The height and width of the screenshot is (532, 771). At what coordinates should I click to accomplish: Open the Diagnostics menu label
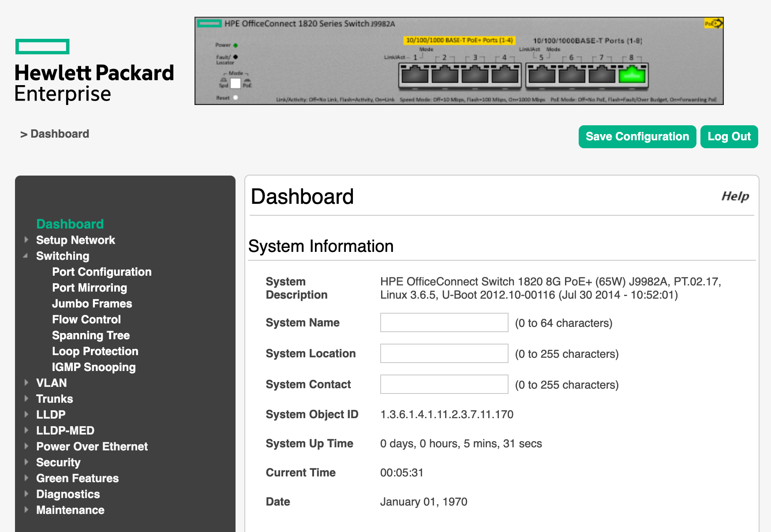68,494
